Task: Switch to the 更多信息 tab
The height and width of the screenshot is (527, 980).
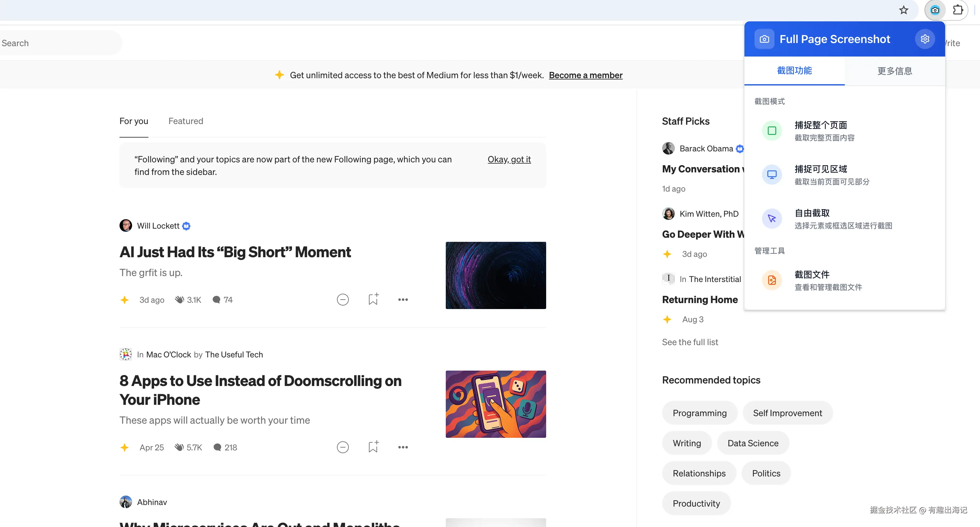Action: [x=894, y=71]
